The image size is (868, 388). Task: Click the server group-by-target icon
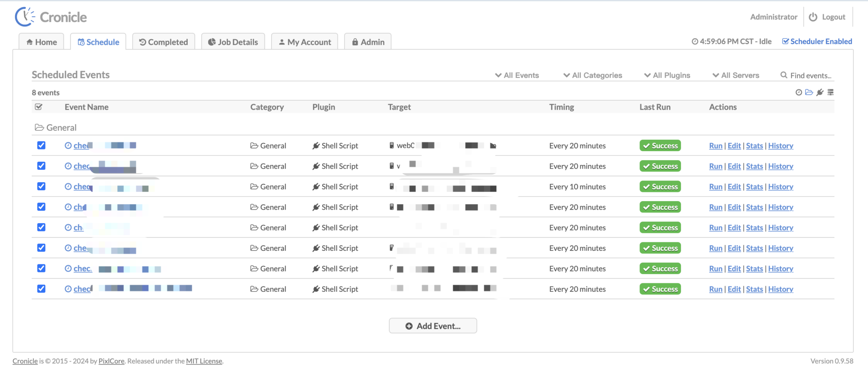831,92
